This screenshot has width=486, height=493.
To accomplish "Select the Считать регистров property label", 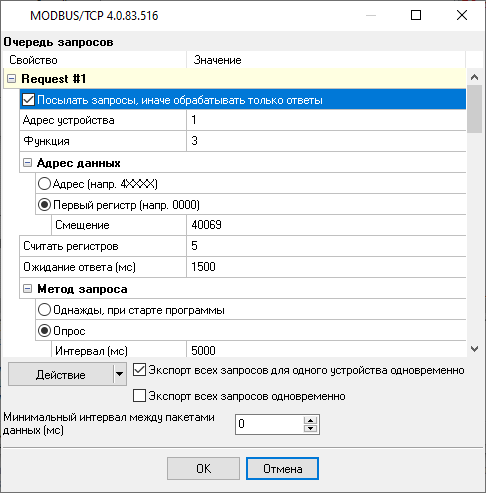I will (71, 246).
